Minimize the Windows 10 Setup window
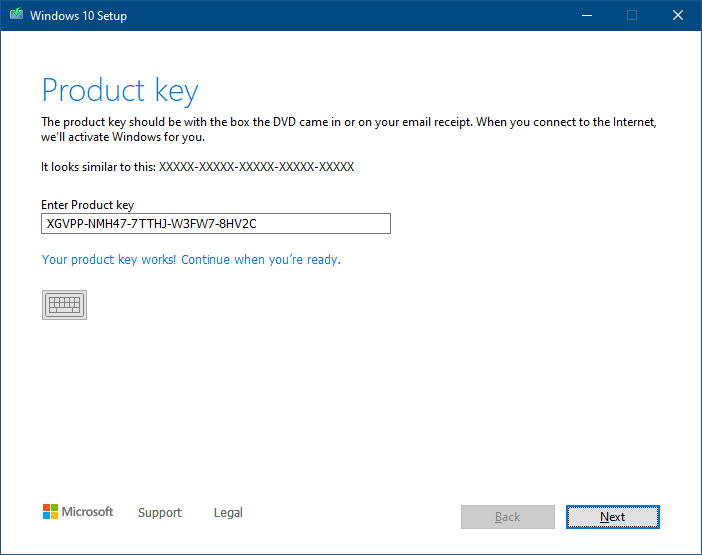Screen dimensions: 702x555 click(587, 16)
